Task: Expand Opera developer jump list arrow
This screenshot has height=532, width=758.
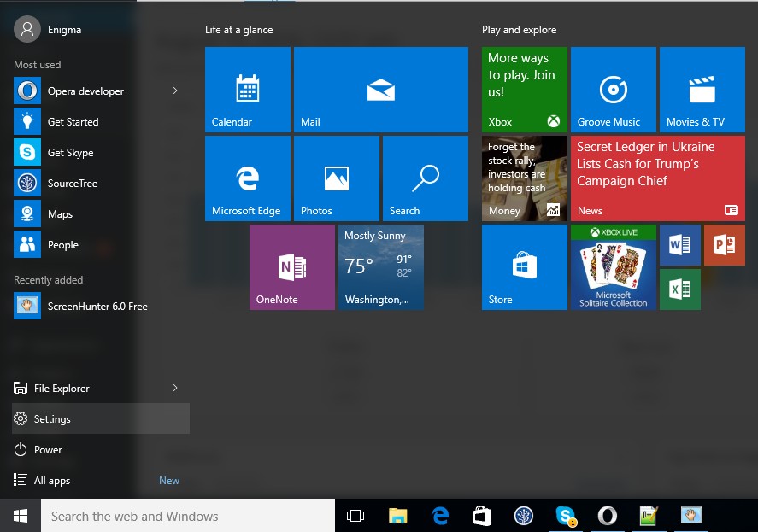Action: (175, 91)
